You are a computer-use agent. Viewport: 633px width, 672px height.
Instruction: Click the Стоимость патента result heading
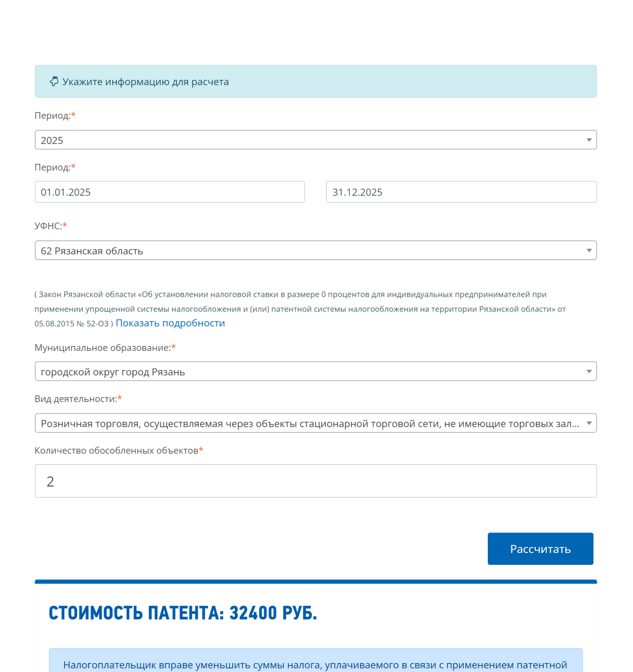[x=182, y=613]
